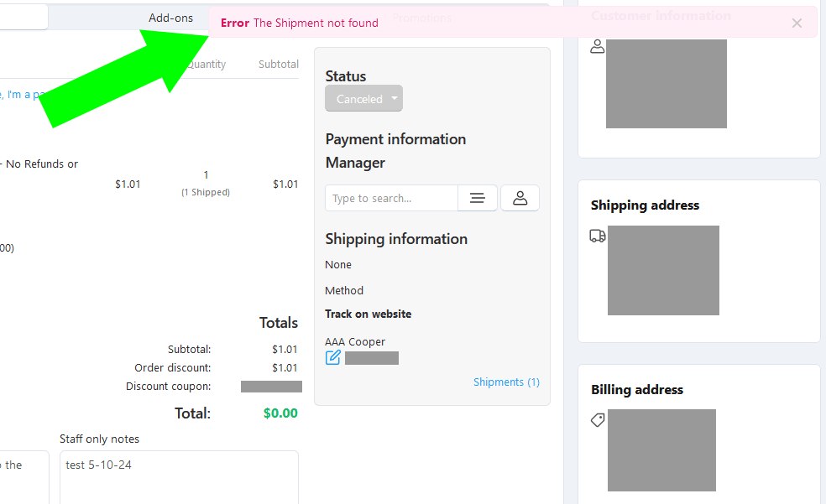Image resolution: width=826 pixels, height=504 pixels.
Task: Dismiss the Shipment not found error
Action: (x=797, y=23)
